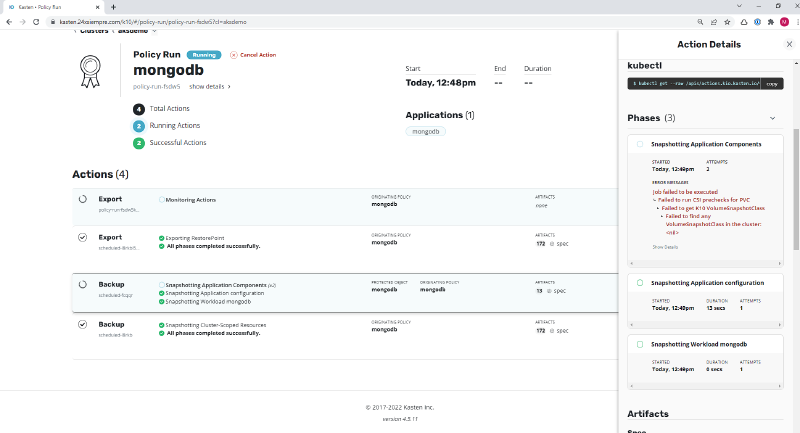Click spec artifact link in running Backup row
Image resolution: width=800 pixels, height=433 pixels.
tap(556, 291)
